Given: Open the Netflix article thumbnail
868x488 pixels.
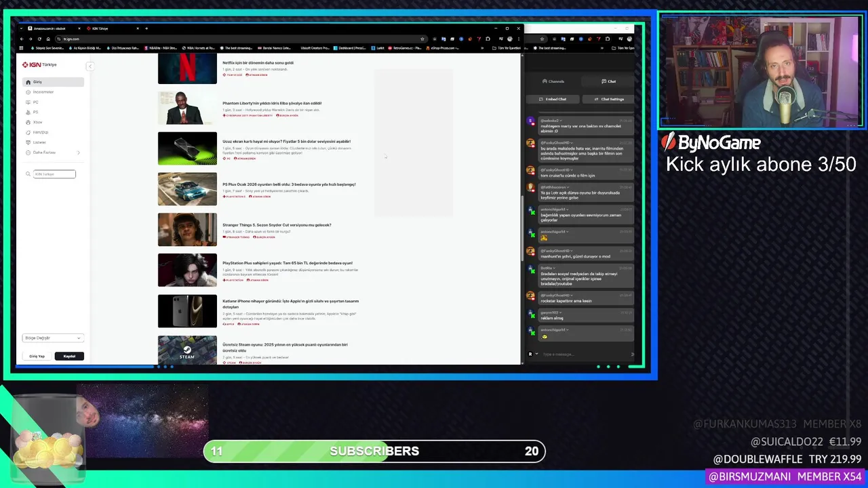Looking at the screenshot, I should pyautogui.click(x=187, y=68).
